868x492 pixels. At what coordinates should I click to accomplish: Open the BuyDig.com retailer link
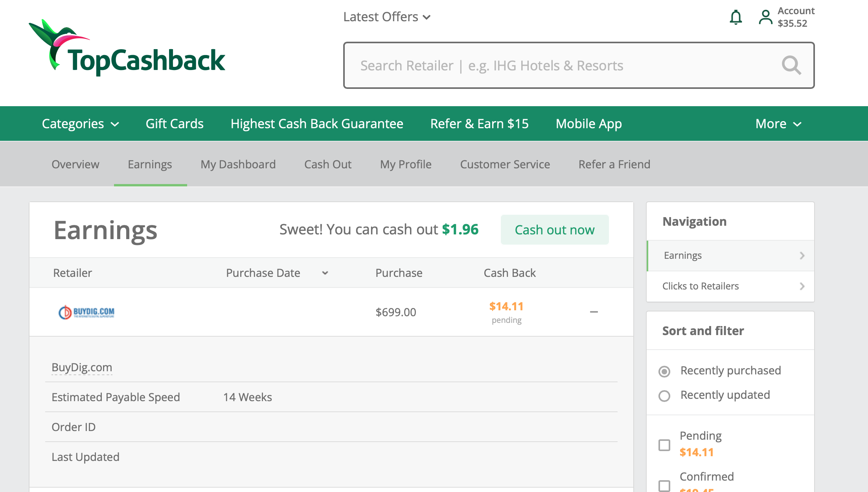(82, 367)
